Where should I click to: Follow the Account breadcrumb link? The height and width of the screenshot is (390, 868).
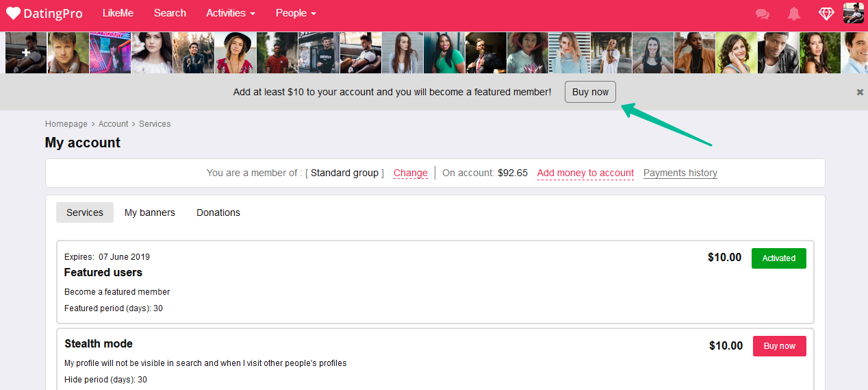click(x=113, y=124)
